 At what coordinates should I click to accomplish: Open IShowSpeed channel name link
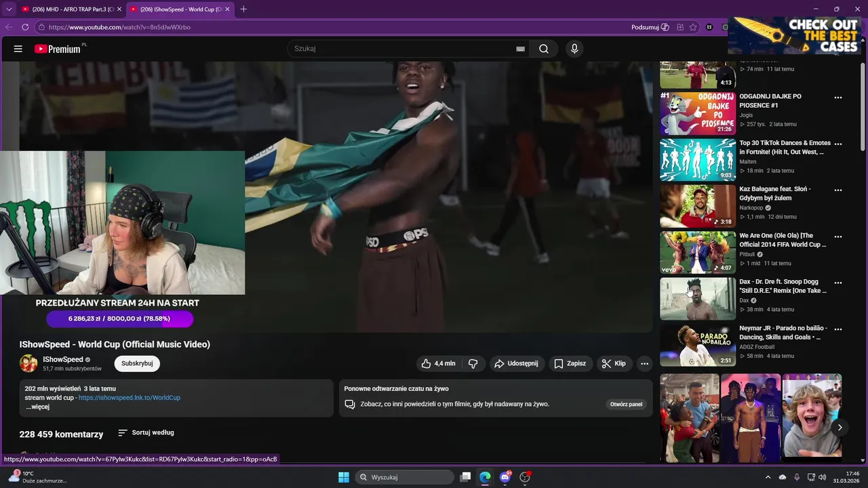tap(63, 359)
